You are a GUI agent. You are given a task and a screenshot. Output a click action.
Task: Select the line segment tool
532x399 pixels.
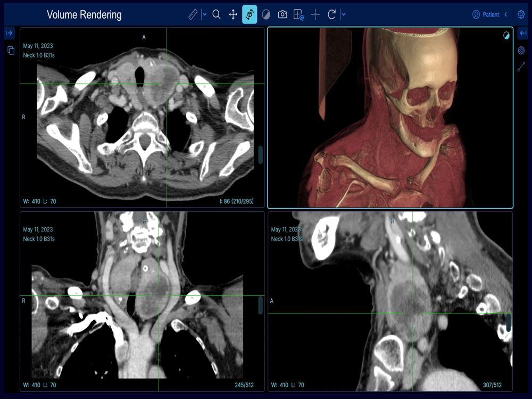pos(521,66)
